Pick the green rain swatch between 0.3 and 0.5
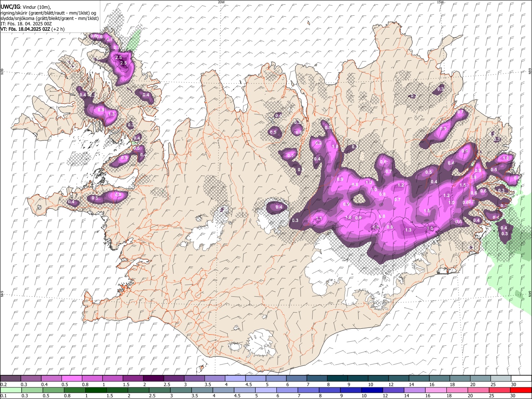Screen dimensions: 532x399 coord(32,390)
